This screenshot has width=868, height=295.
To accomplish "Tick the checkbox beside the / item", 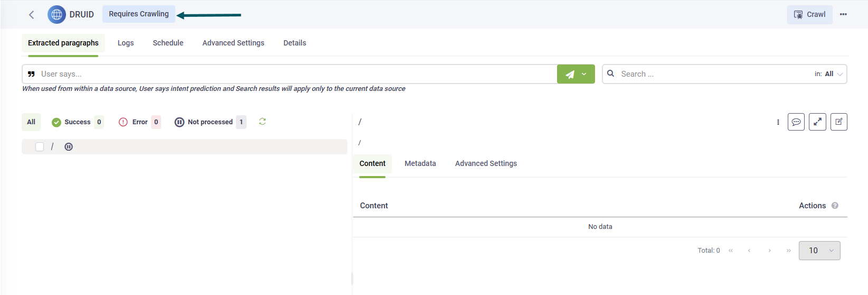I will coord(40,147).
